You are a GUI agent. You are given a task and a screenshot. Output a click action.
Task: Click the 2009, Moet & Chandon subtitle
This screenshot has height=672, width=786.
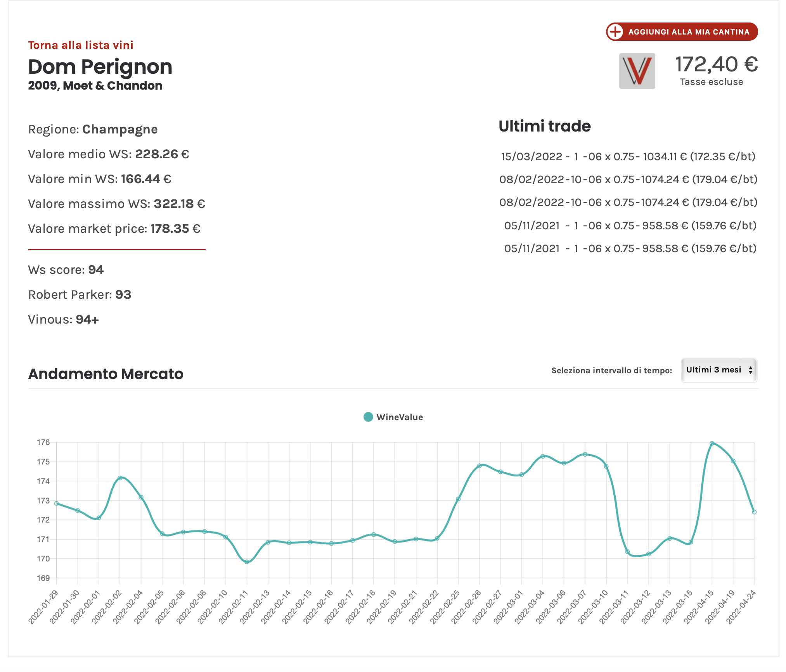[95, 85]
